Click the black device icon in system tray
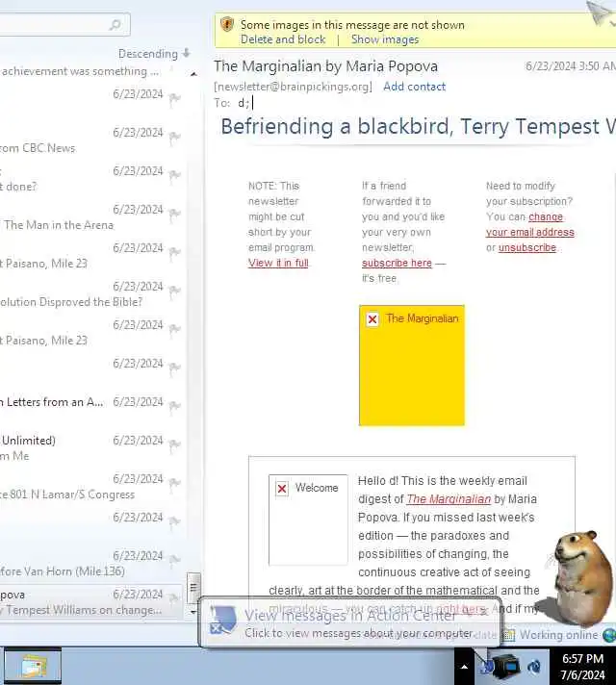Viewport: 616px width, 685px height. point(507,667)
